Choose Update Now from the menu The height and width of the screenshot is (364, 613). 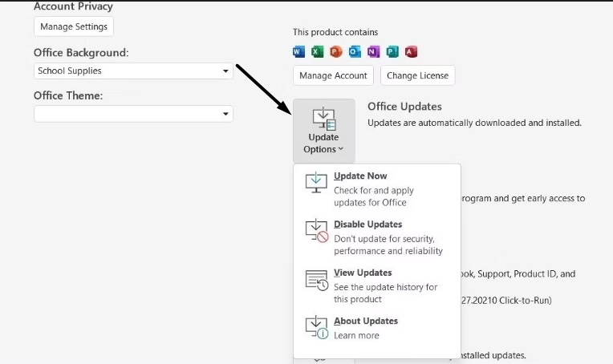click(377, 189)
